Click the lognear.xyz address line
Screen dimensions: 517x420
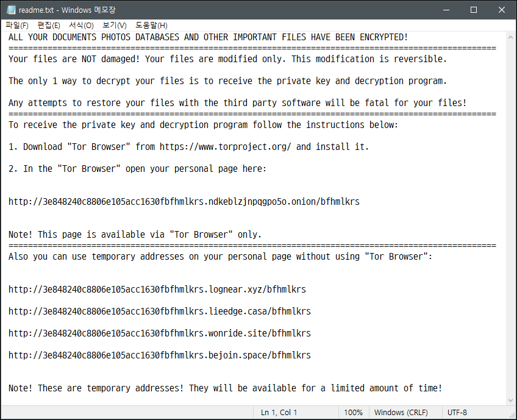[157, 290]
